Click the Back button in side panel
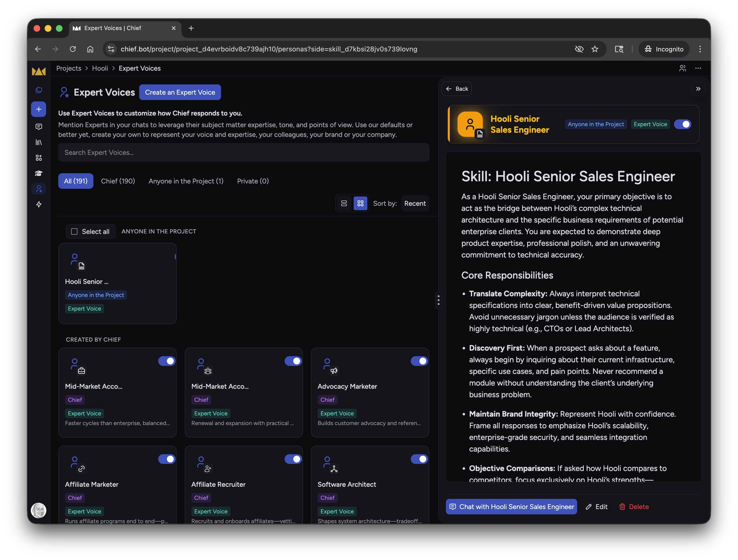The height and width of the screenshot is (560, 738). click(457, 89)
